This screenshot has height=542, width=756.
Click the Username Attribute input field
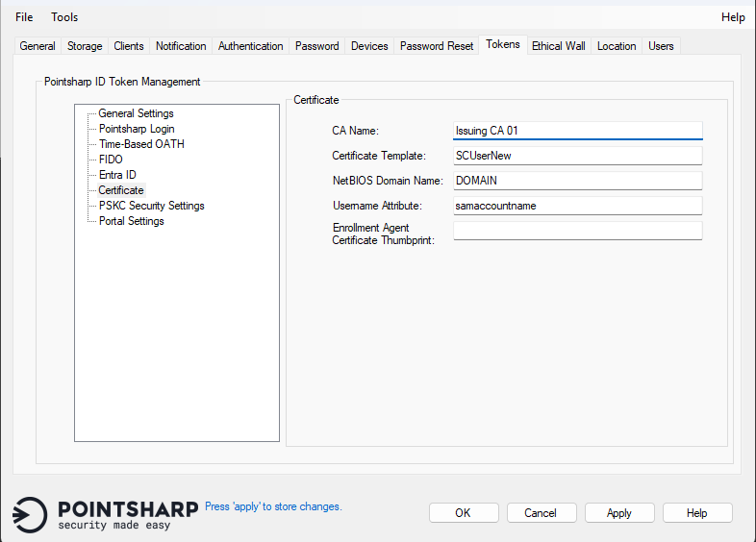[x=578, y=206]
